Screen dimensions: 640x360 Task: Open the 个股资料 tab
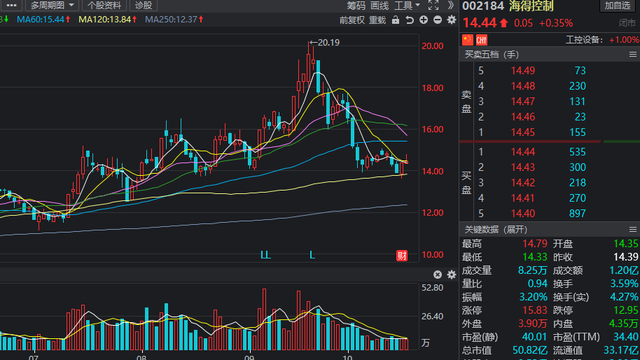pyautogui.click(x=104, y=5)
